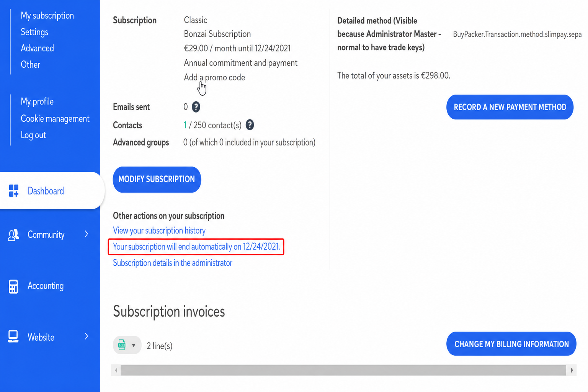Click the invoices table horizontal scrollbar

343,370
